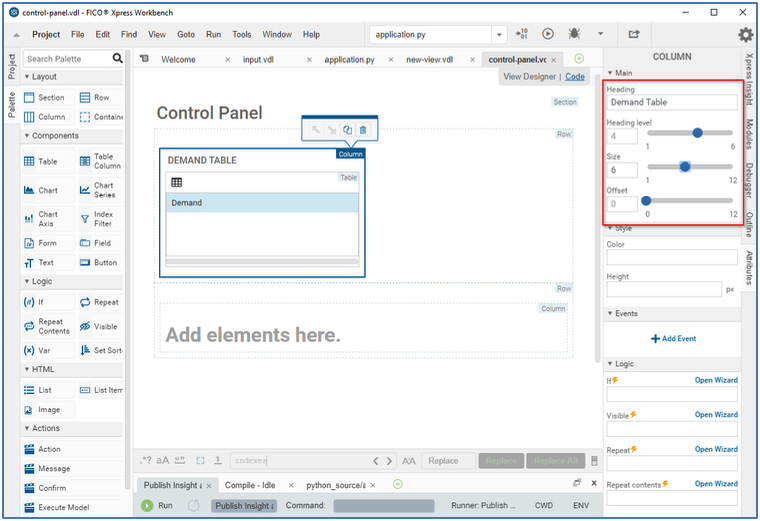Switch to the new-view.vdl tab
The height and width of the screenshot is (521, 760).
click(429, 60)
